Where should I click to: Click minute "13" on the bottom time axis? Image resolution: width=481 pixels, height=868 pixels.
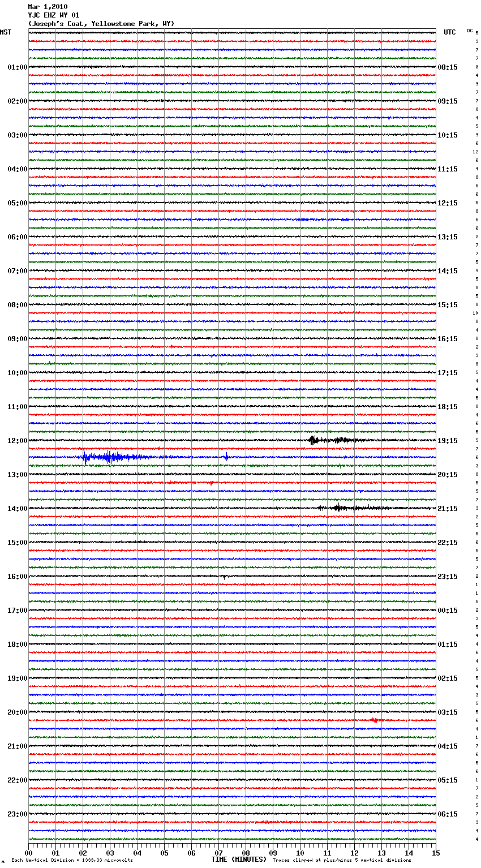[x=381, y=853]
